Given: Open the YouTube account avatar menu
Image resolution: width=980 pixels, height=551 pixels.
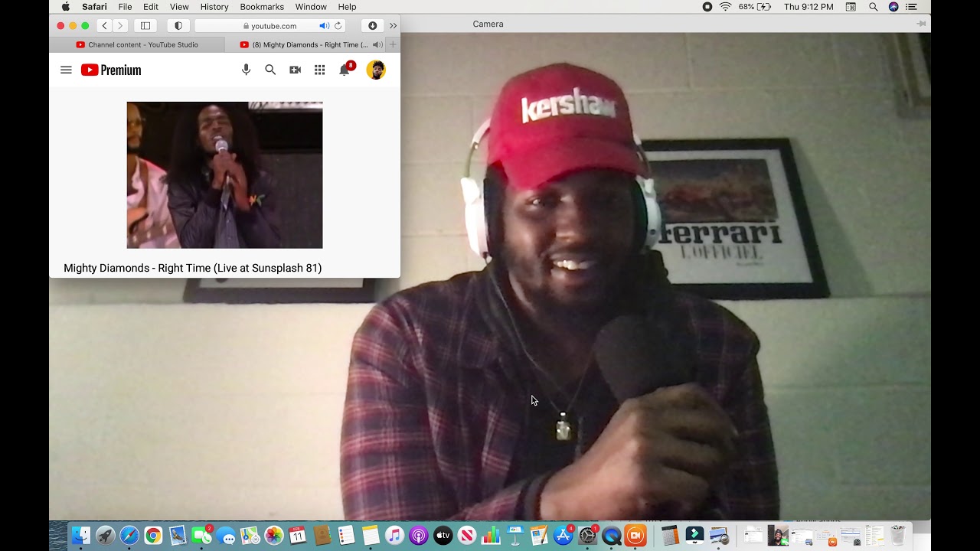Looking at the screenshot, I should pos(376,70).
